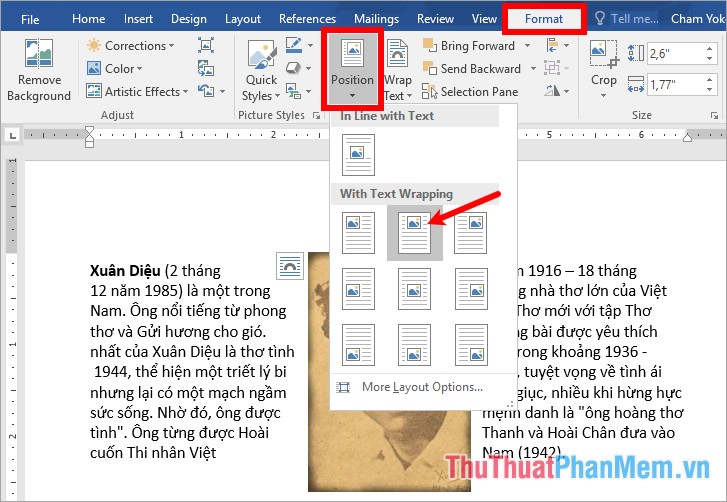Choose Bottom Center position with text wrapping

415,344
